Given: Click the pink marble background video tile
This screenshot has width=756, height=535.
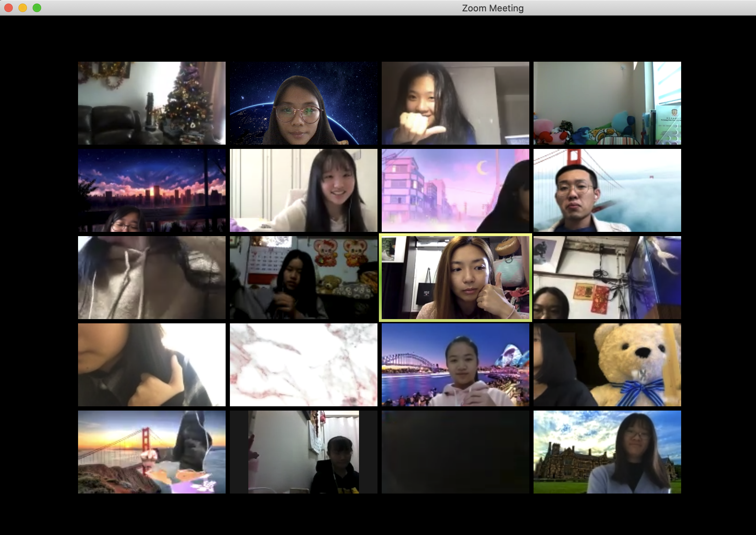Looking at the screenshot, I should [x=303, y=365].
